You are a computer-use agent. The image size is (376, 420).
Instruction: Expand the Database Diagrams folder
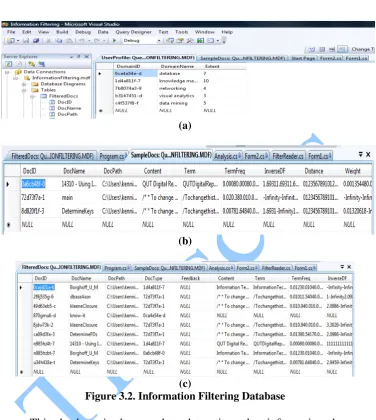pyautogui.click(x=24, y=84)
